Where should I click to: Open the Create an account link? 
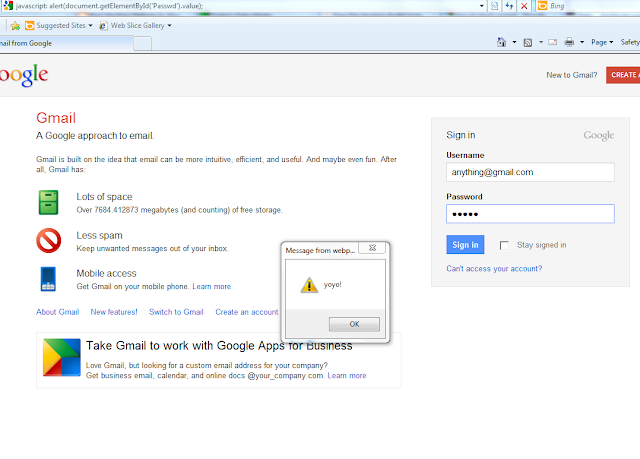247,312
